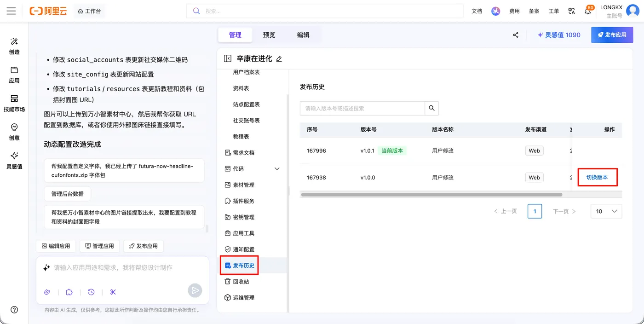Screen dimensions: 644x324
Task: Click the scissors icon in chat toolbar
Action: point(113,292)
